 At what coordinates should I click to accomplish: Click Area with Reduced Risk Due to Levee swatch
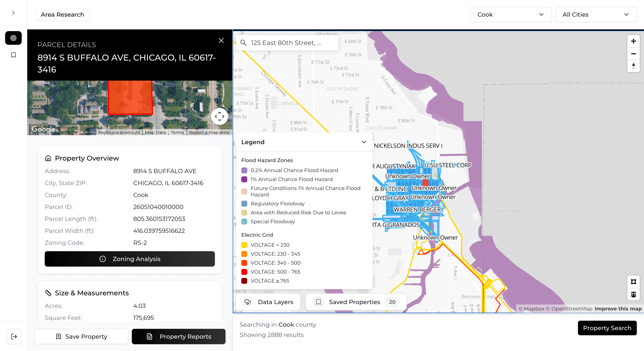(244, 213)
